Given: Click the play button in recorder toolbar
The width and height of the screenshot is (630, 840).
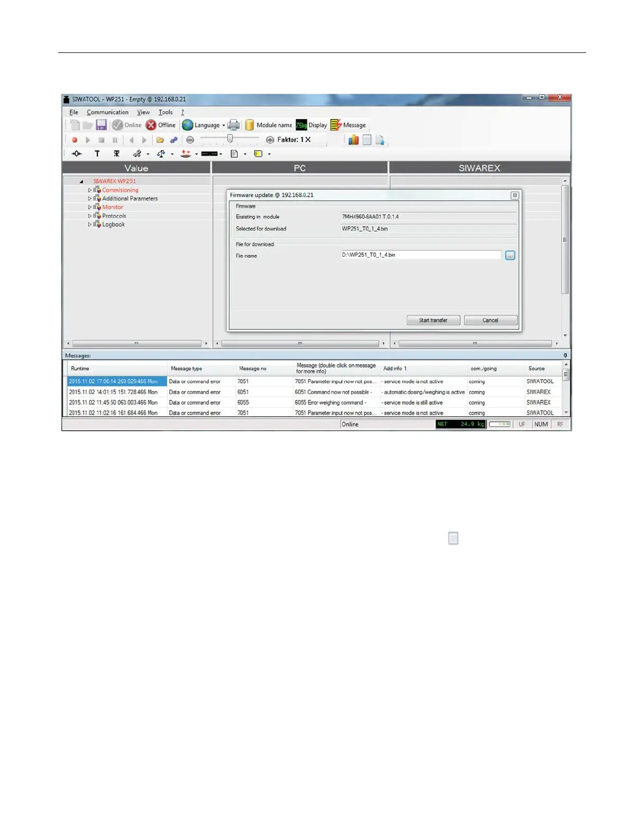Looking at the screenshot, I should (88, 140).
